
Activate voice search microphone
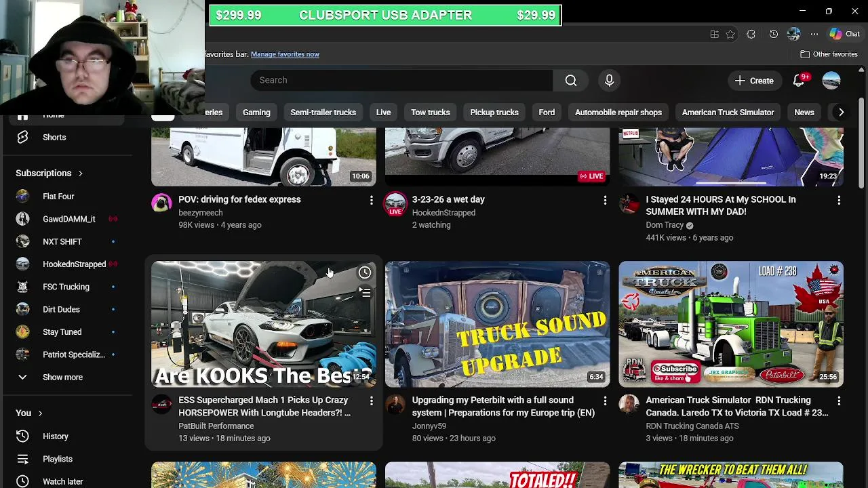(609, 80)
